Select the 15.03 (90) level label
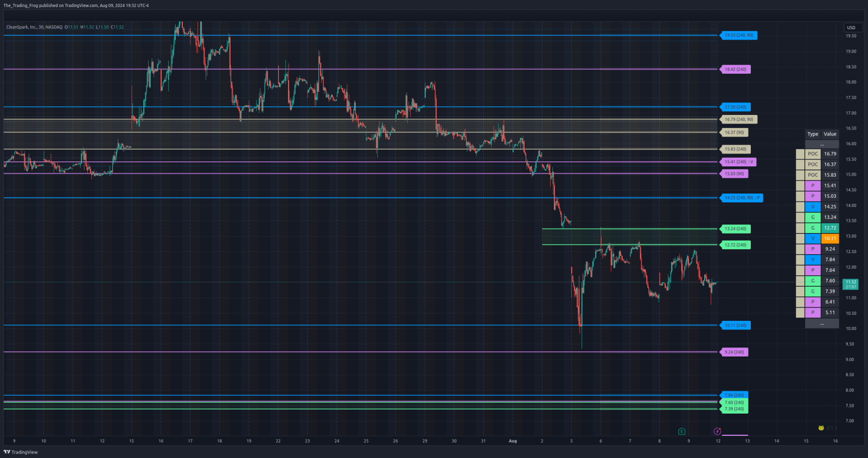The image size is (868, 458). (x=734, y=174)
